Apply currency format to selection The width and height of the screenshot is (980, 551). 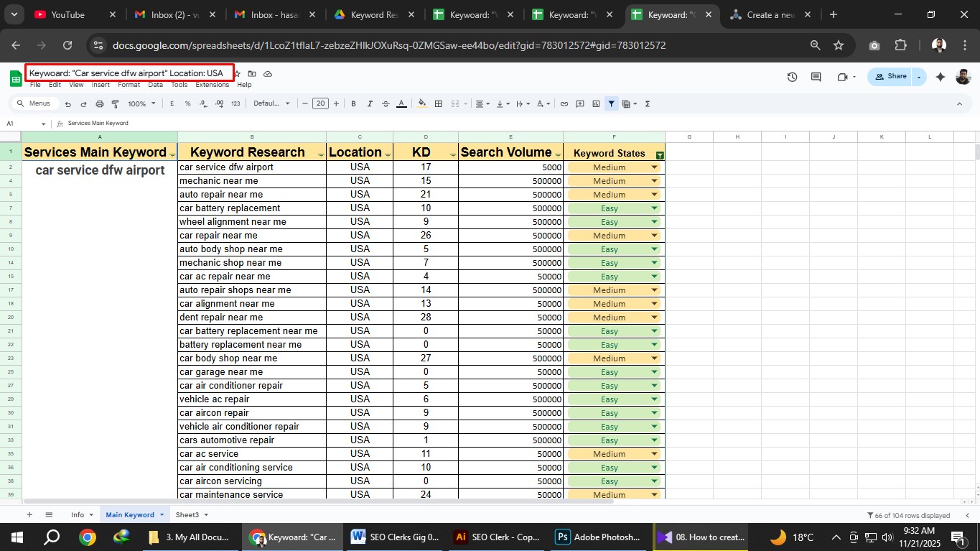click(x=172, y=103)
